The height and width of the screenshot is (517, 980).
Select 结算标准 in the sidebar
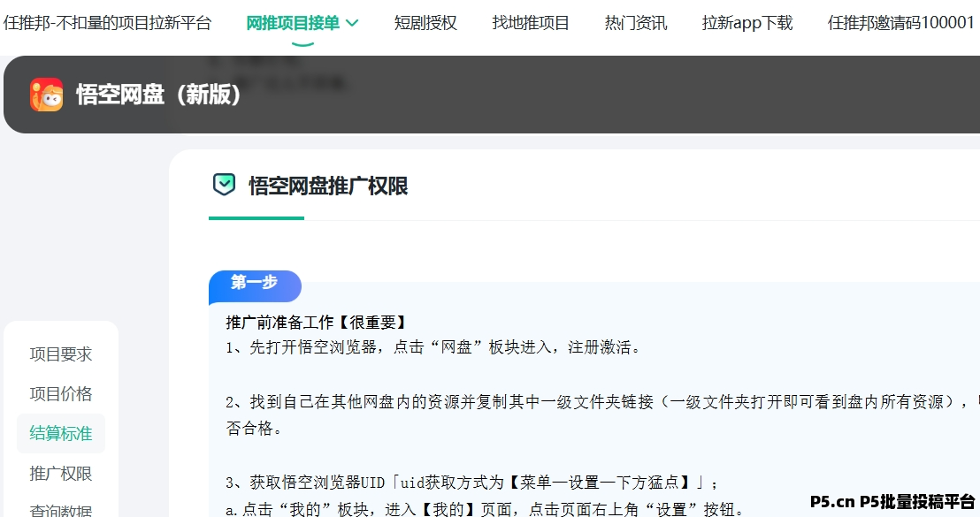click(x=61, y=433)
